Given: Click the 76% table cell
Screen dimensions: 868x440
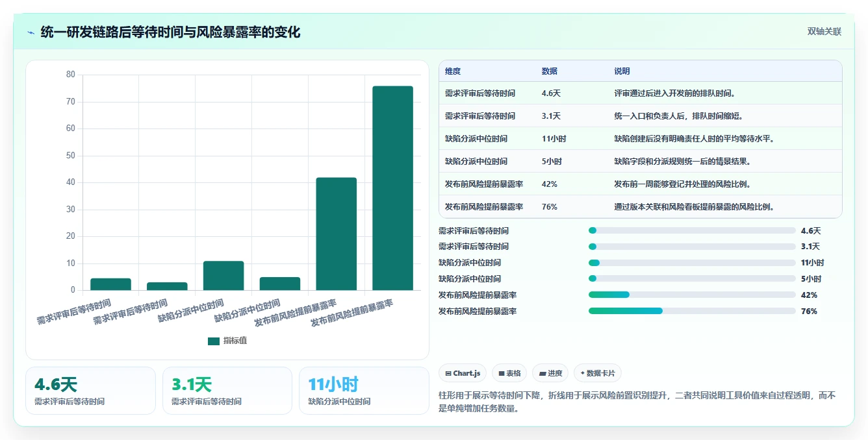Looking at the screenshot, I should [549, 207].
